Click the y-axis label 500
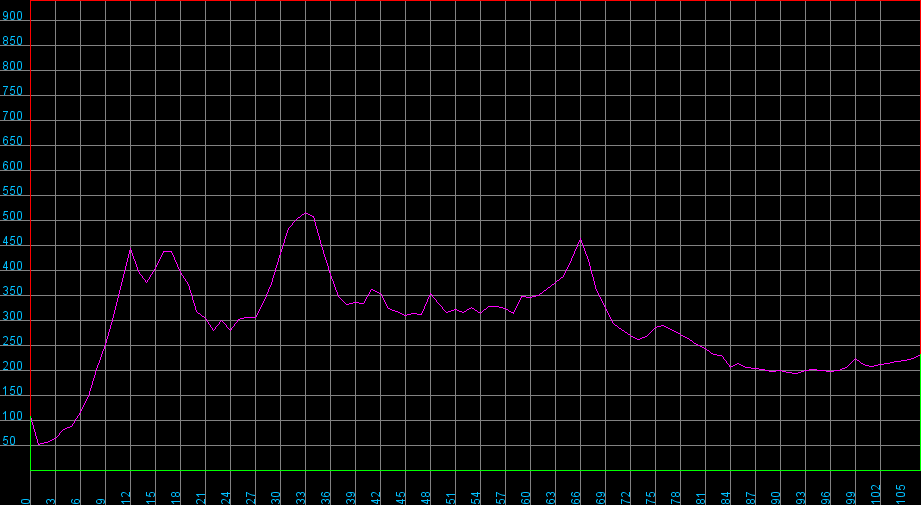 pos(12,216)
